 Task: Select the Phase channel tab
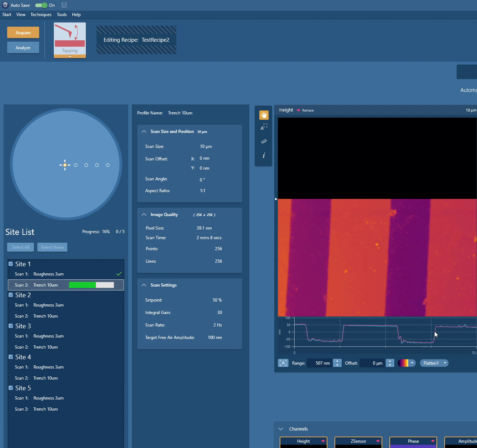click(413, 441)
